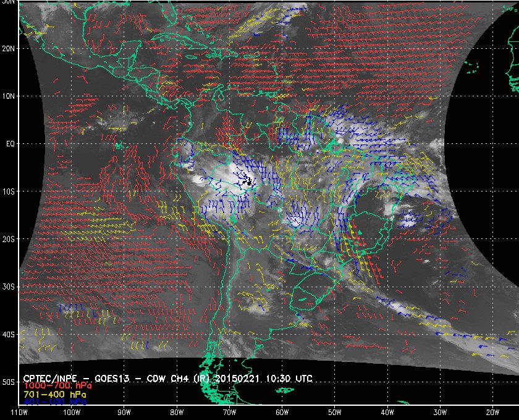Select the 70W longitude label
This screenshot has width=519, height=420.
coord(229,412)
